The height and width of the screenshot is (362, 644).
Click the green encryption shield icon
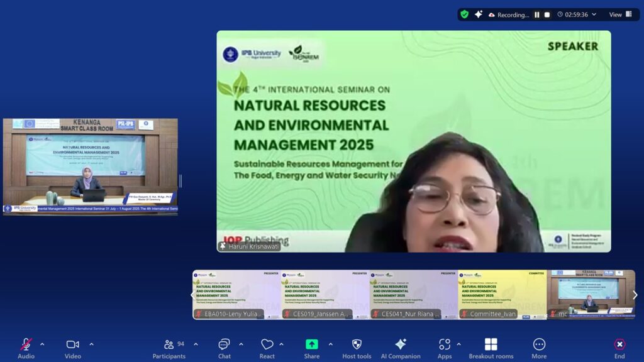click(x=464, y=14)
